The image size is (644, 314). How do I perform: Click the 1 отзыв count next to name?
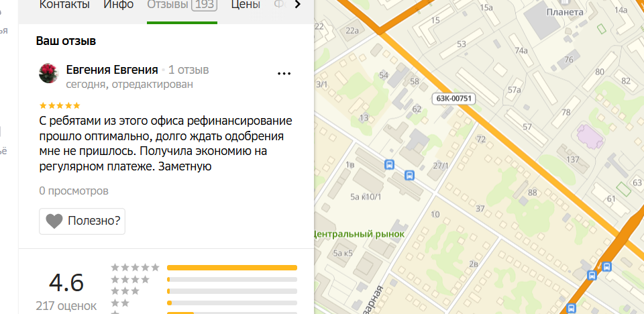click(x=189, y=70)
